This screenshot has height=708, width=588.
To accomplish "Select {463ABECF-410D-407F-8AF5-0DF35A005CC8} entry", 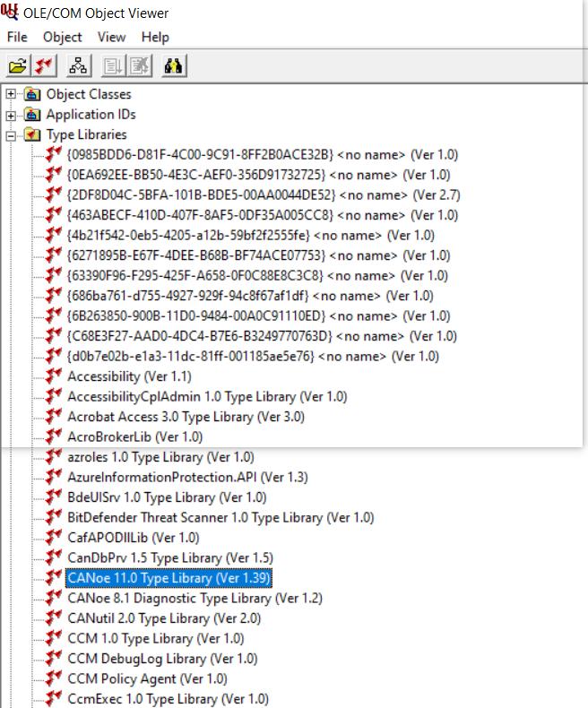I will (263, 215).
